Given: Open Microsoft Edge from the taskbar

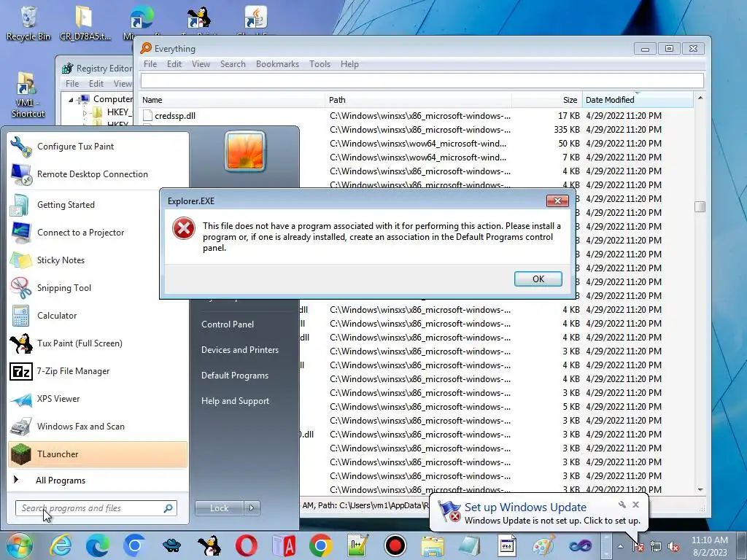Looking at the screenshot, I should click(97, 545).
